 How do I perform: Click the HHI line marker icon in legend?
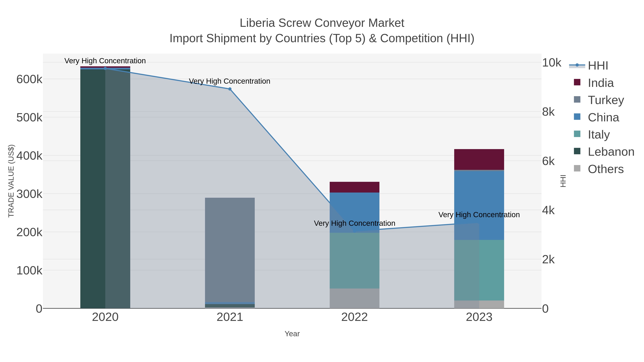(x=577, y=65)
